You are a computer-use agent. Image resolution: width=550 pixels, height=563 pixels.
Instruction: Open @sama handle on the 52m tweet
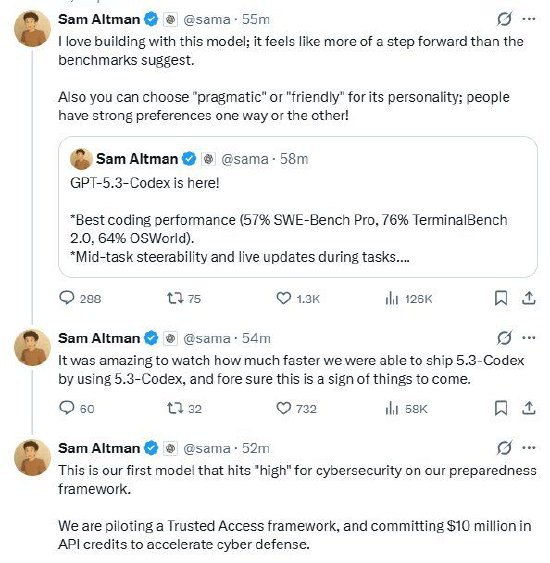point(207,448)
